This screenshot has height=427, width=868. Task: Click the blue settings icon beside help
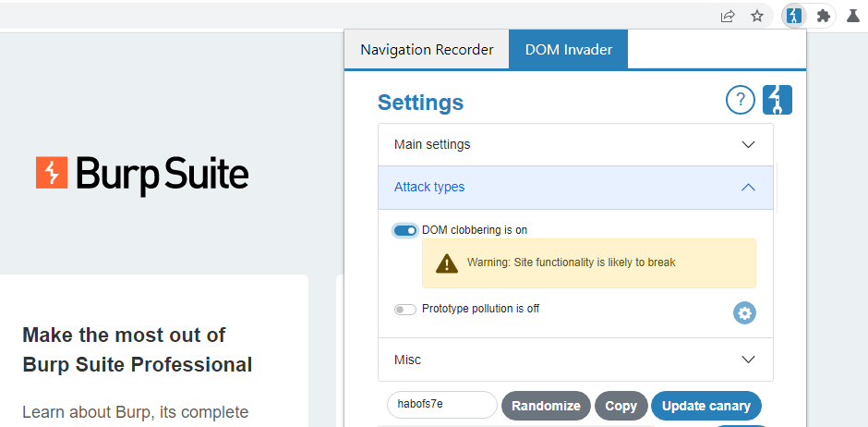(778, 100)
